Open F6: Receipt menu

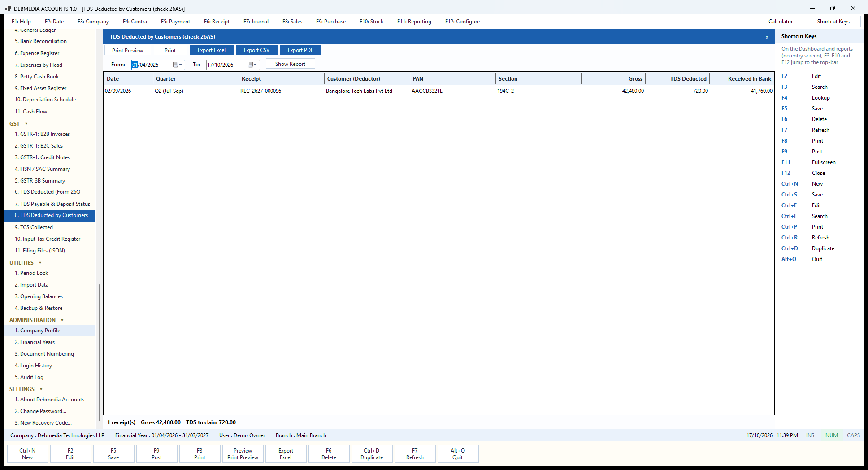217,22
